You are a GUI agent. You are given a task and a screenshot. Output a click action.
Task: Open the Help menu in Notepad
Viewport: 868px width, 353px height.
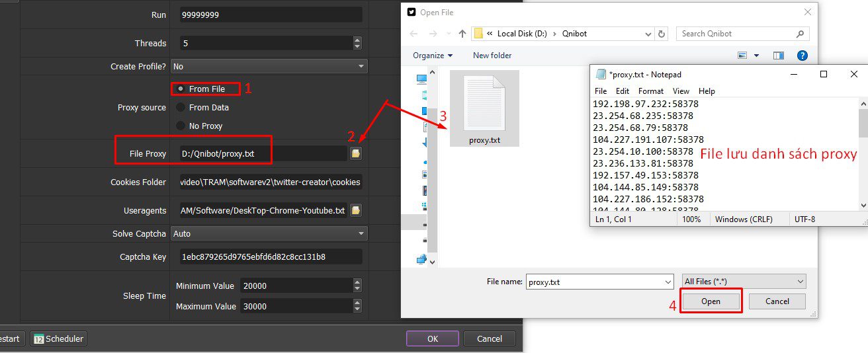pos(707,91)
